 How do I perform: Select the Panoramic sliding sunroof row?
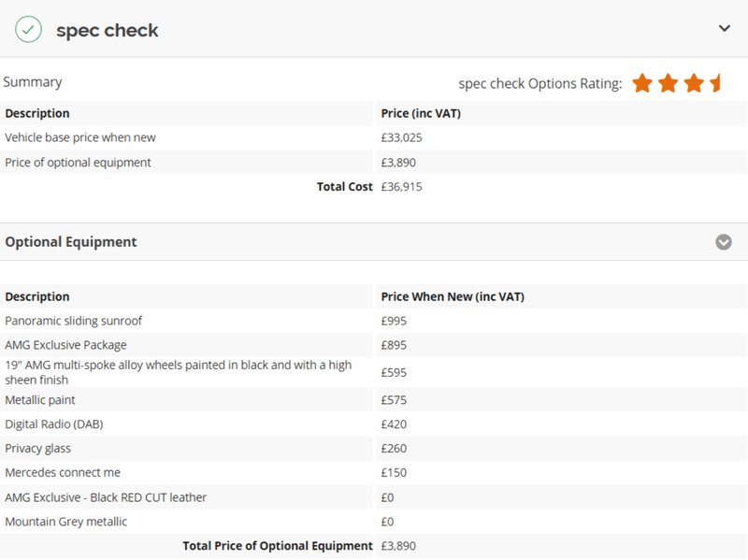pos(374,321)
